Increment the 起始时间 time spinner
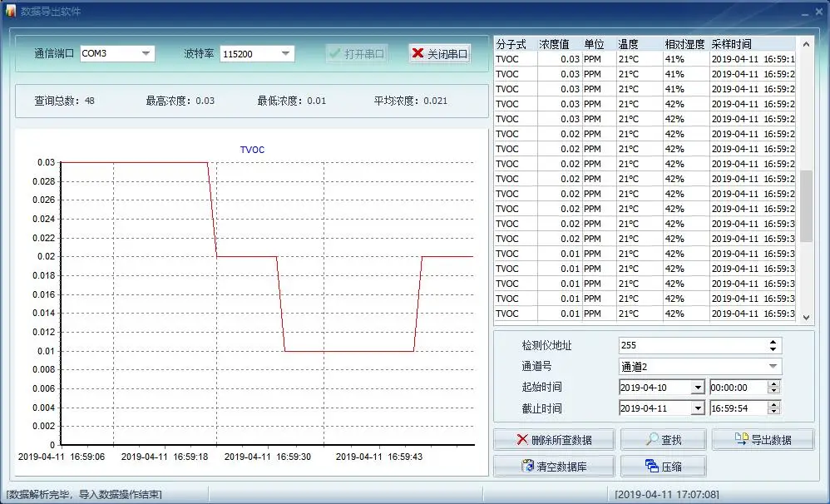Viewport: 830px width, 504px height. point(774,384)
